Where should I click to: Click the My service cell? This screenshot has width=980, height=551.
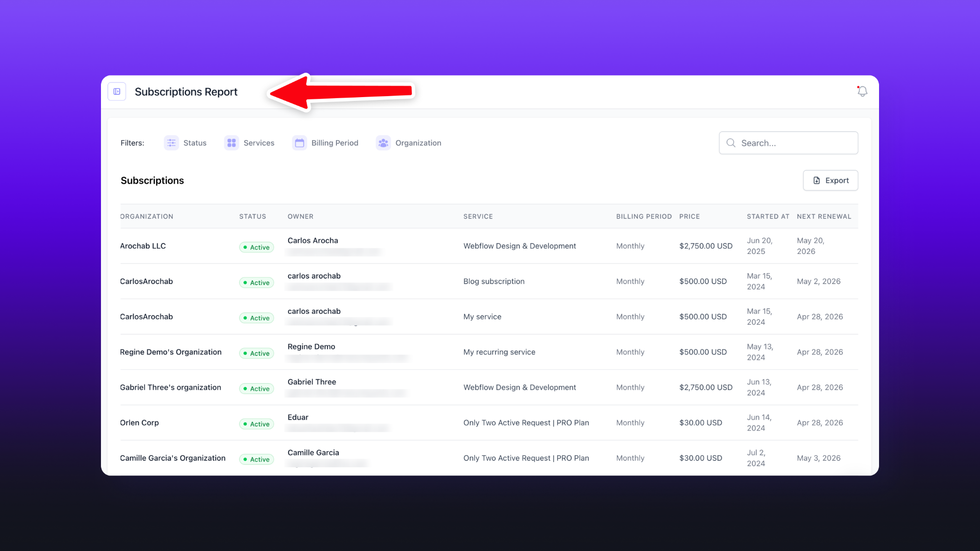pos(482,317)
